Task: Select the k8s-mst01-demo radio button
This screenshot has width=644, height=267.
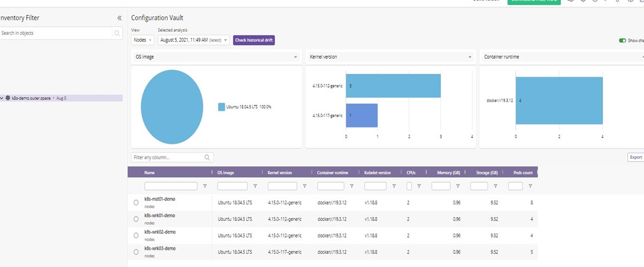Action: pyautogui.click(x=136, y=203)
